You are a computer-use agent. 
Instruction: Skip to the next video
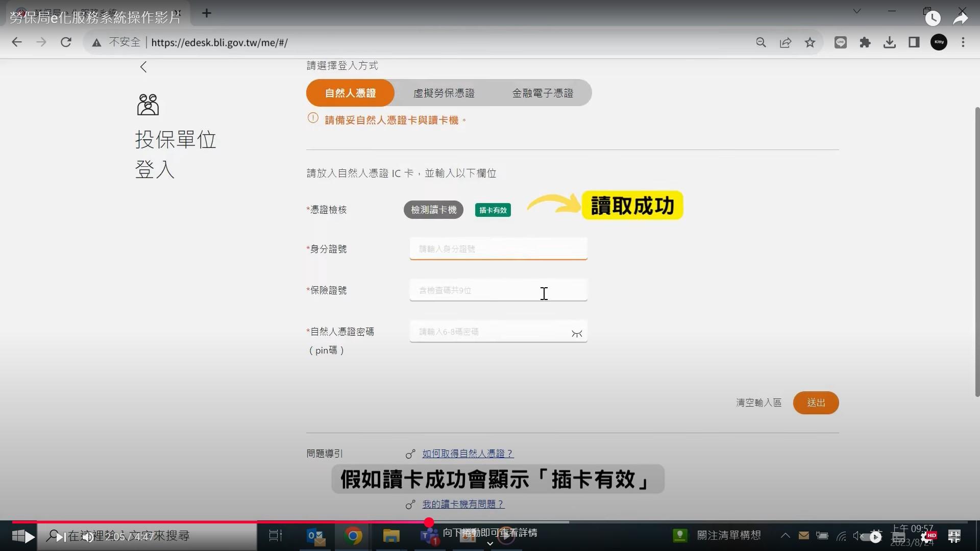(x=61, y=537)
